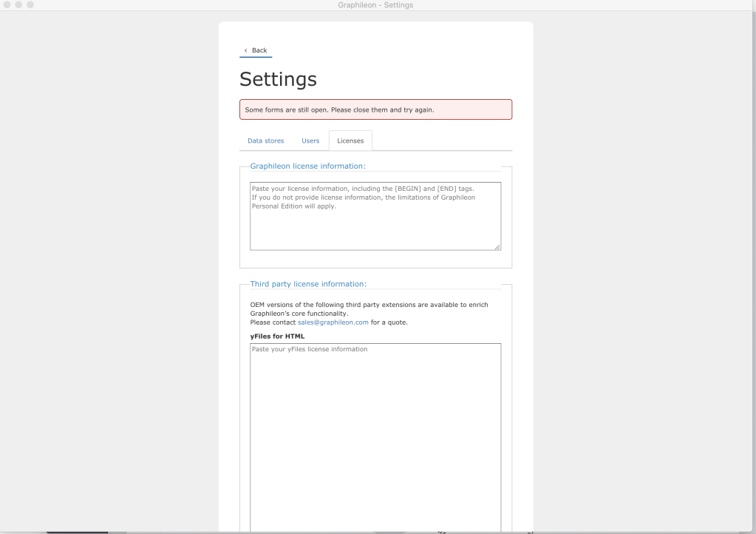Switch to the Data stores tab
Screen dimensions: 756x534
(265, 141)
